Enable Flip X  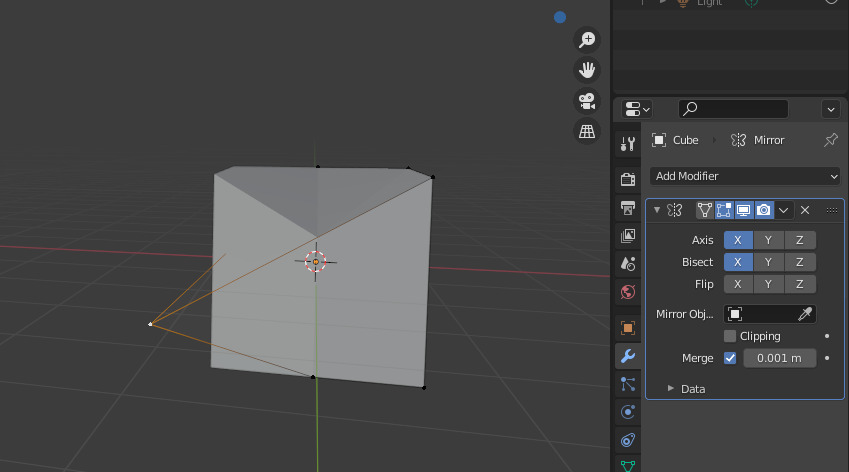click(x=738, y=285)
